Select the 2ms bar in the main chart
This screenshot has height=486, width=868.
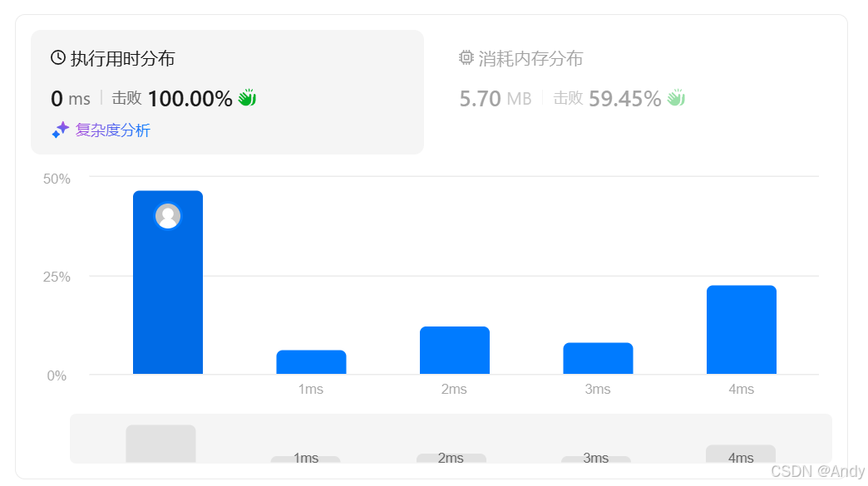[x=454, y=351]
